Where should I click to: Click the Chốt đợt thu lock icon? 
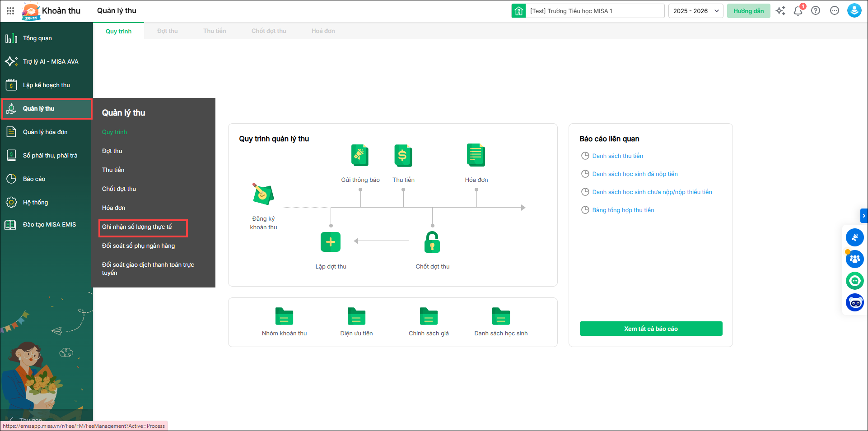[432, 242]
